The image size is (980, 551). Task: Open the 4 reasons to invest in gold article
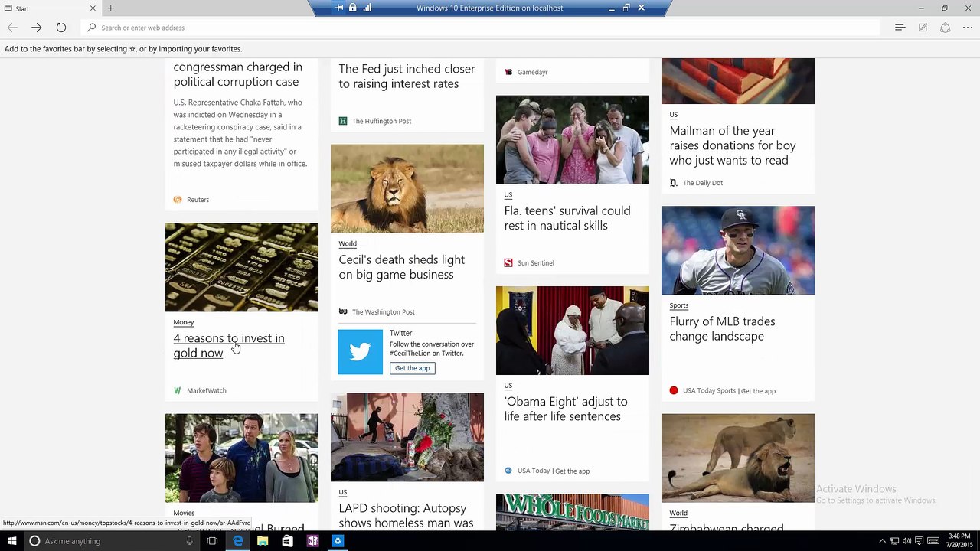click(229, 345)
